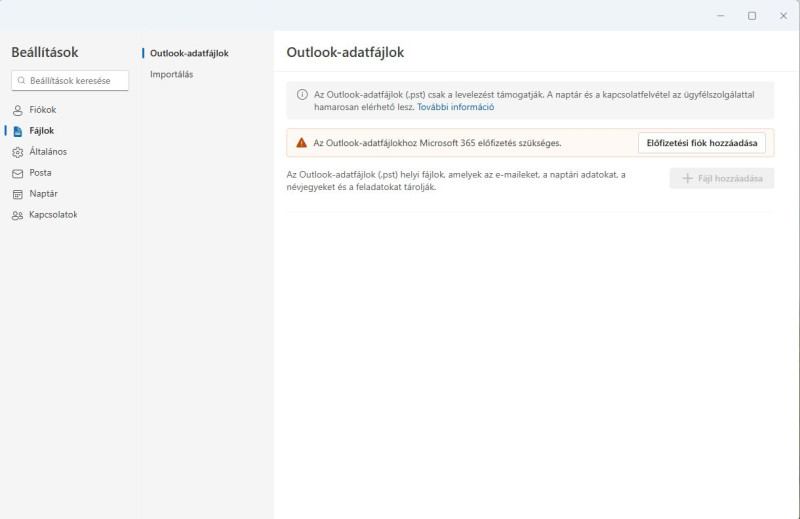Click the Microsoft 365 előfizetés szükséges warning text
The image size is (800, 519).
click(x=437, y=143)
